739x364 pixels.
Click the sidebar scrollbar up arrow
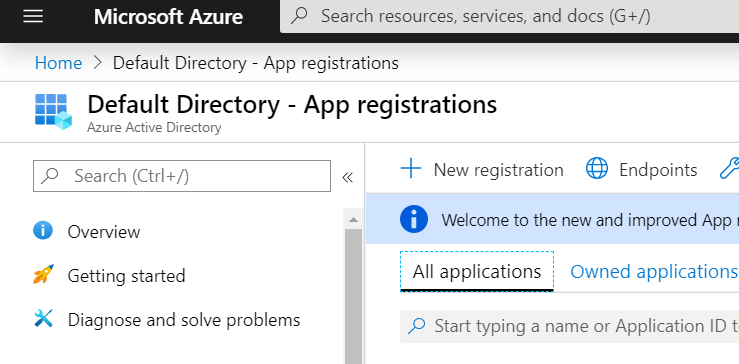coord(353,219)
